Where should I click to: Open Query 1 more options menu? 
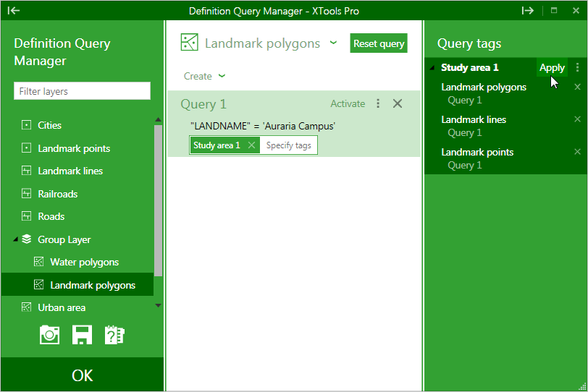pos(378,103)
